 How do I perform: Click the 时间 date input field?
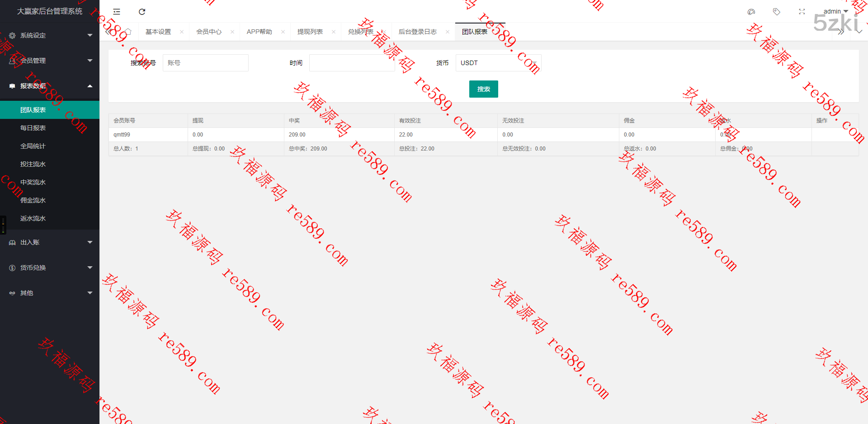[352, 63]
